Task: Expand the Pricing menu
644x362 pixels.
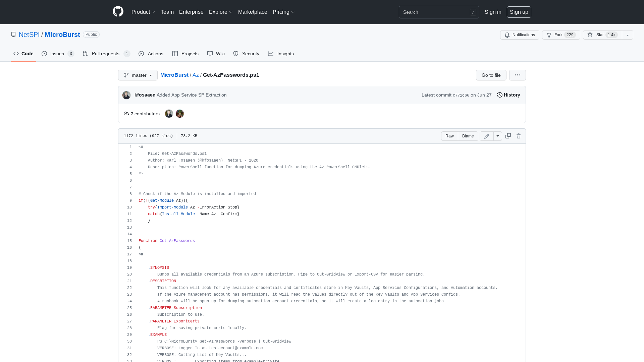Action: click(x=283, y=12)
